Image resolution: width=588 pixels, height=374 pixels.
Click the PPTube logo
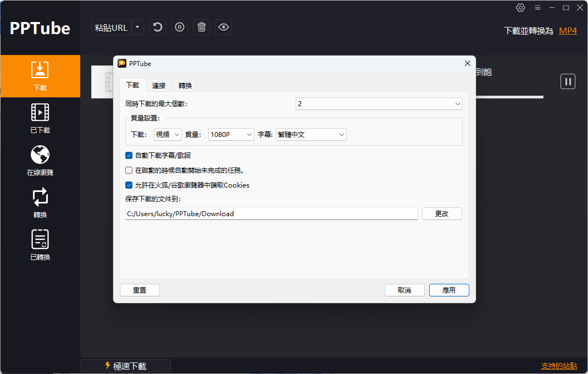click(40, 28)
